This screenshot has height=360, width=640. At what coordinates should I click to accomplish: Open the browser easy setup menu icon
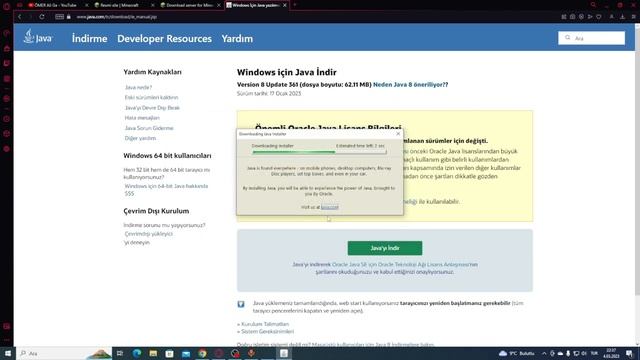point(633,17)
